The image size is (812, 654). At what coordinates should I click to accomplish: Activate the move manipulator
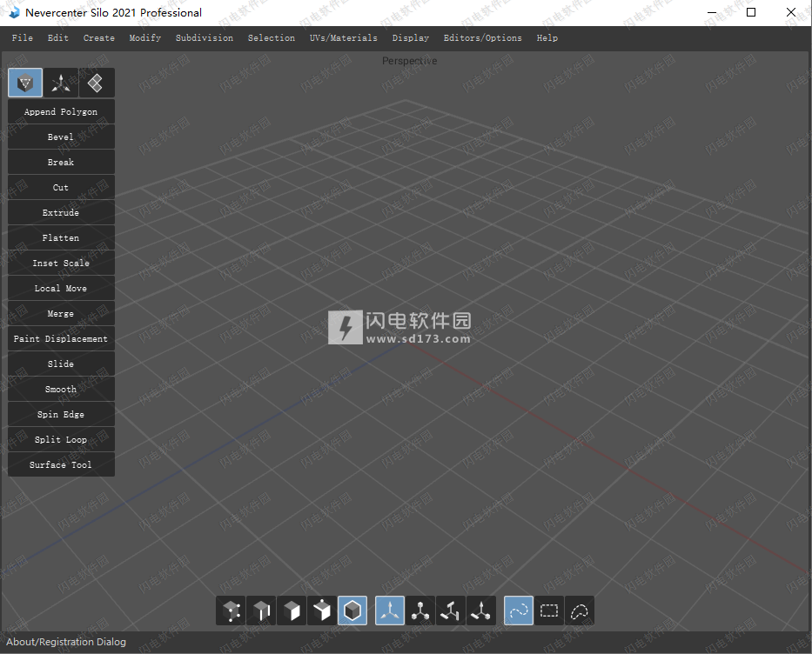390,611
